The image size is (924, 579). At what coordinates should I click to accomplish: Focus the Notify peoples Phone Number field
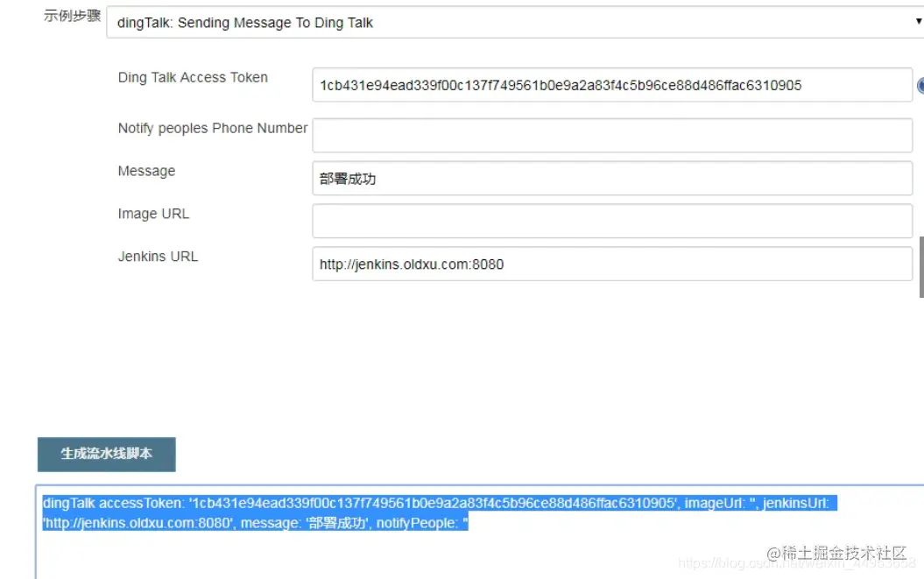[612, 136]
